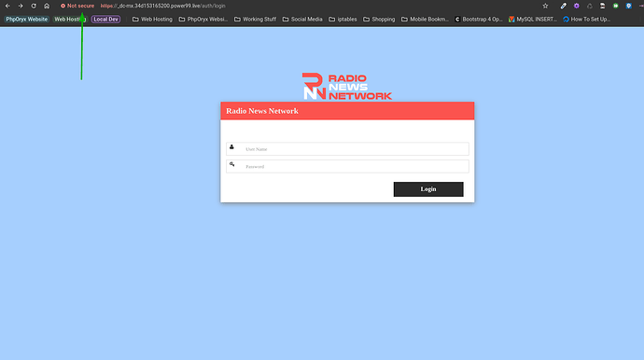
Task: Open the white document extension icon
Action: pos(603,6)
